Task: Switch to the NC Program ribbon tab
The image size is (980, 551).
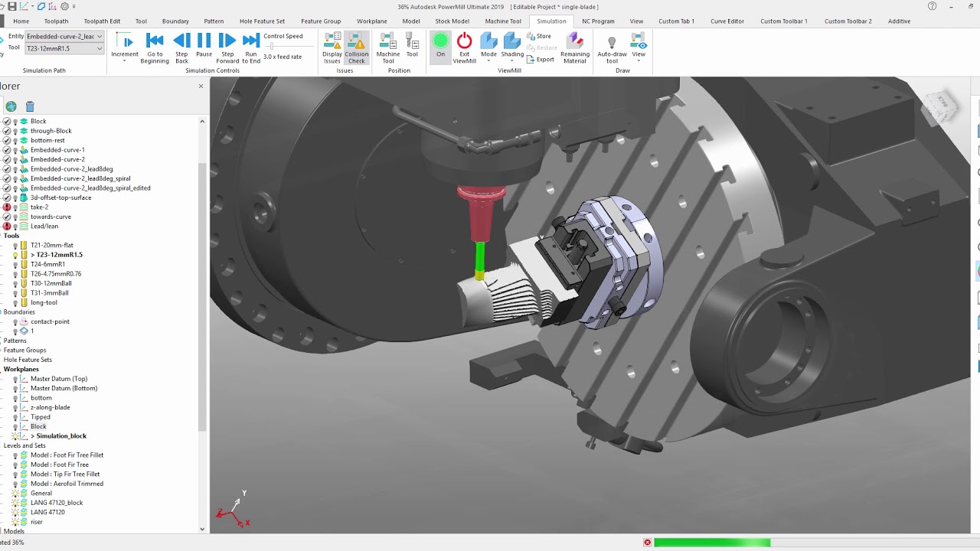Action: click(x=598, y=21)
